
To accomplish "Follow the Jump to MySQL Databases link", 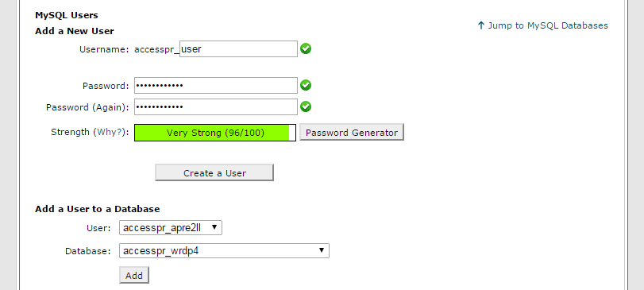I will 547,25.
